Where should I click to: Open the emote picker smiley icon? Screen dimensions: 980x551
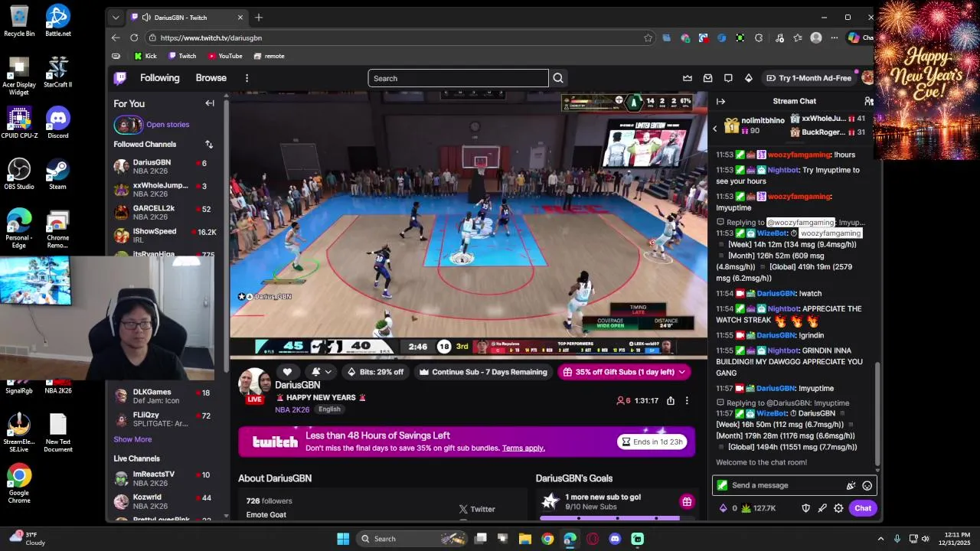click(x=867, y=485)
